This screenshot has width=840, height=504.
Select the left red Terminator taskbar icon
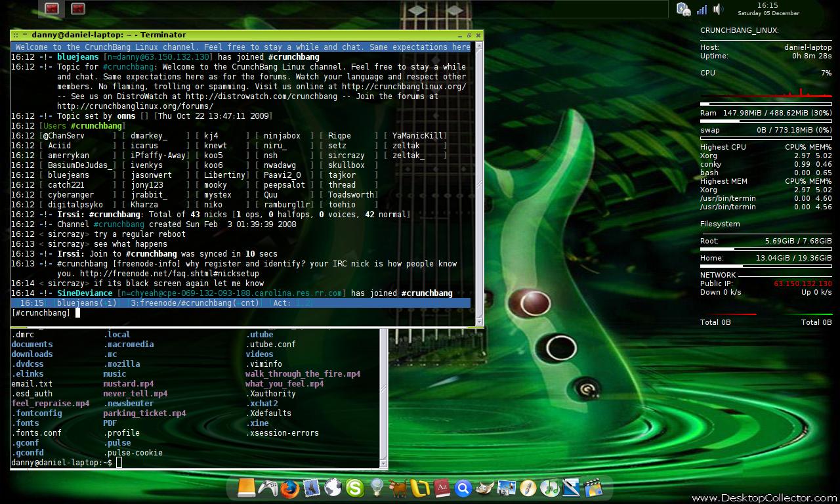tap(52, 9)
